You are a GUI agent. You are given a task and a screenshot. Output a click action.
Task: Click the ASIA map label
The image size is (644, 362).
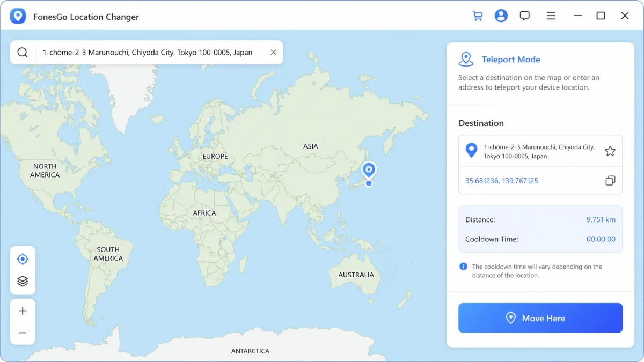coord(311,146)
